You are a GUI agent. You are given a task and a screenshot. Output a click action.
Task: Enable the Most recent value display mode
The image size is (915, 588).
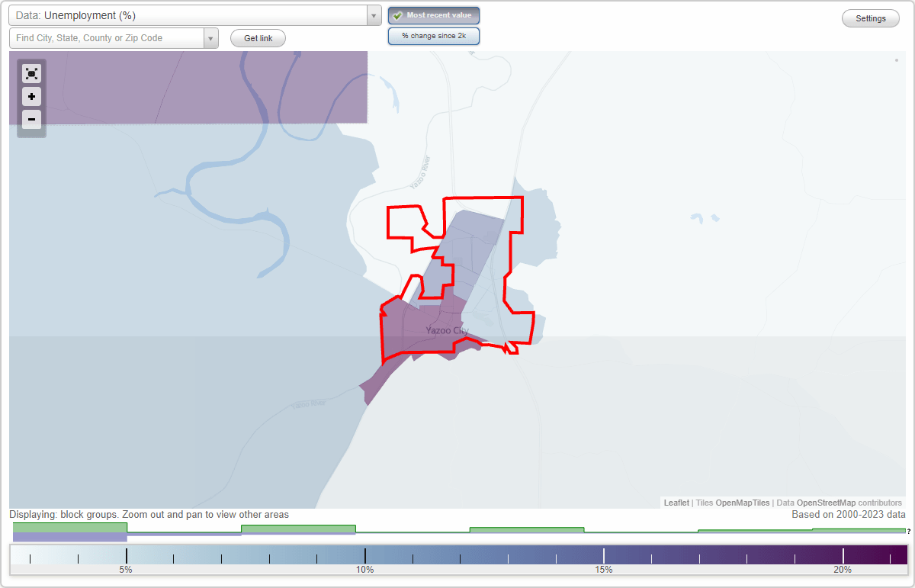tap(434, 14)
